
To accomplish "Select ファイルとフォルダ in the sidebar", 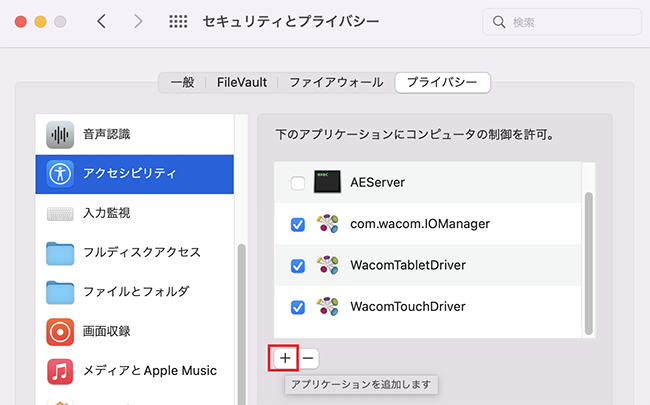I will 135,292.
